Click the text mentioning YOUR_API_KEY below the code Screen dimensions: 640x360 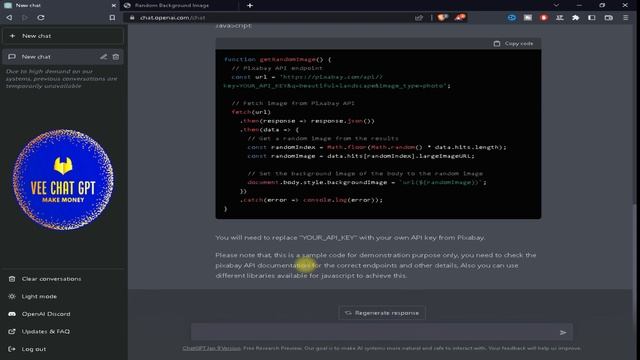coord(350,237)
